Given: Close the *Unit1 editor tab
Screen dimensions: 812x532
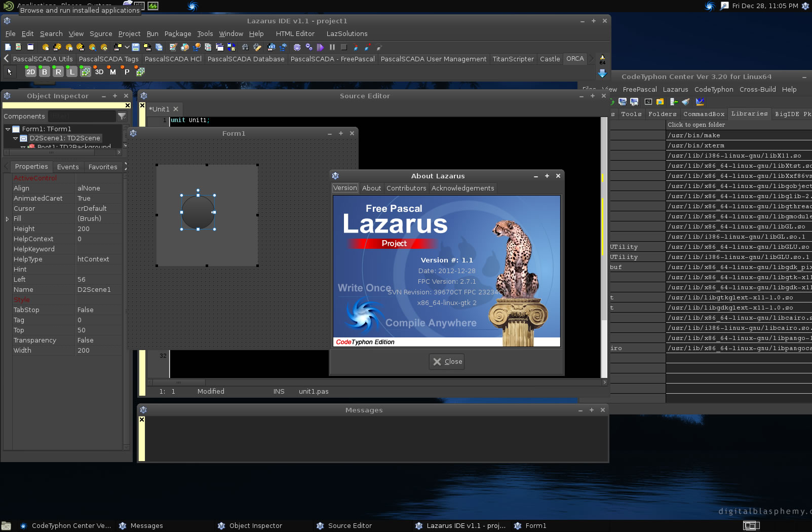Looking at the screenshot, I should (176, 109).
